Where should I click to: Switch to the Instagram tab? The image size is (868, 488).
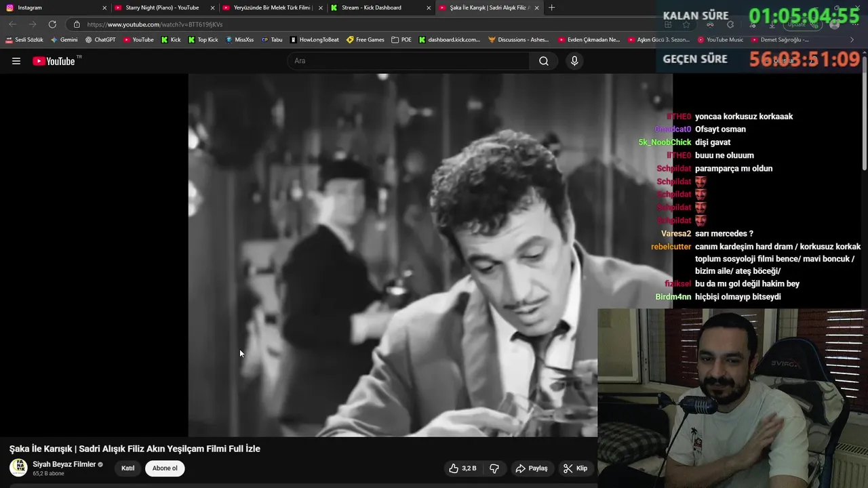[54, 7]
